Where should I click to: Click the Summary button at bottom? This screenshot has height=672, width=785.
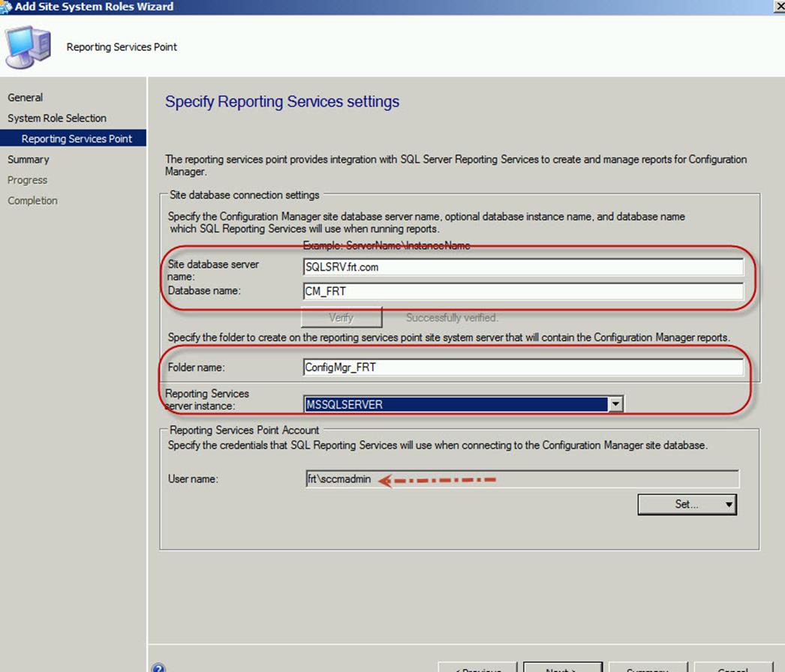tap(648, 667)
